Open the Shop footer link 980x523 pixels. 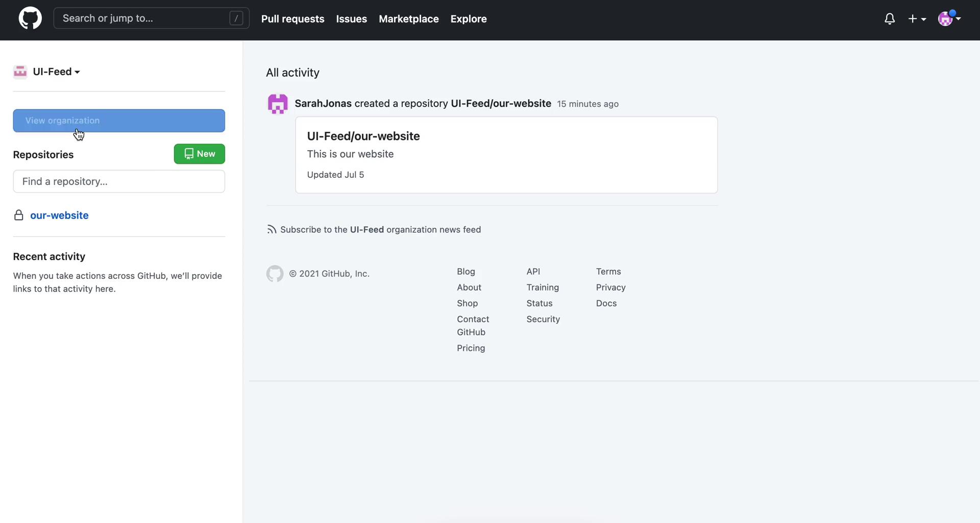[x=468, y=303]
